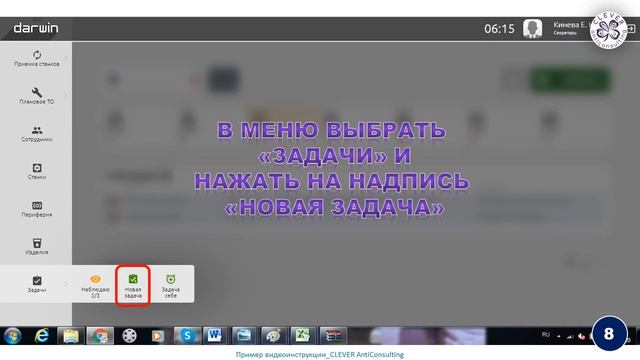The width and height of the screenshot is (640, 360).
Task: Open Skype from the taskbar
Action: [187, 336]
